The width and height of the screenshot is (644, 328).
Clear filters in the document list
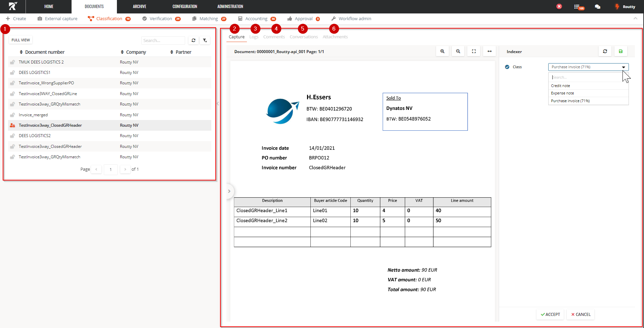tap(205, 40)
